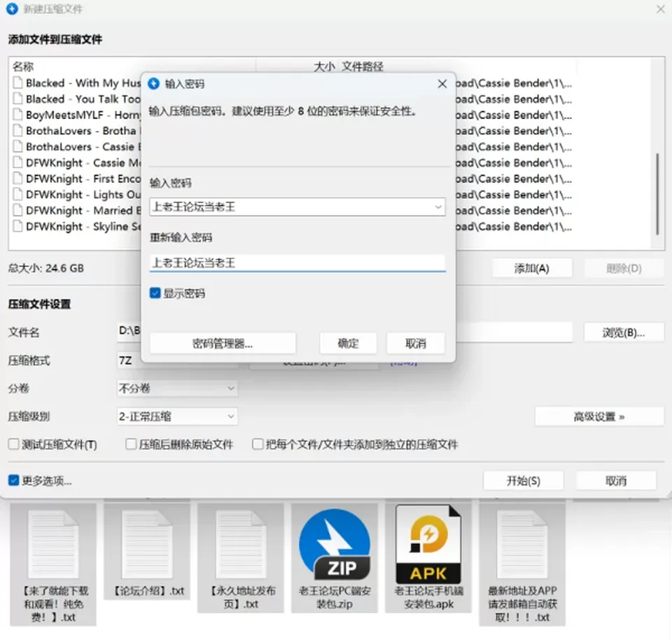Click 取消 next to the 开始(S) button
Screen dimensions: 672x640
616,480
